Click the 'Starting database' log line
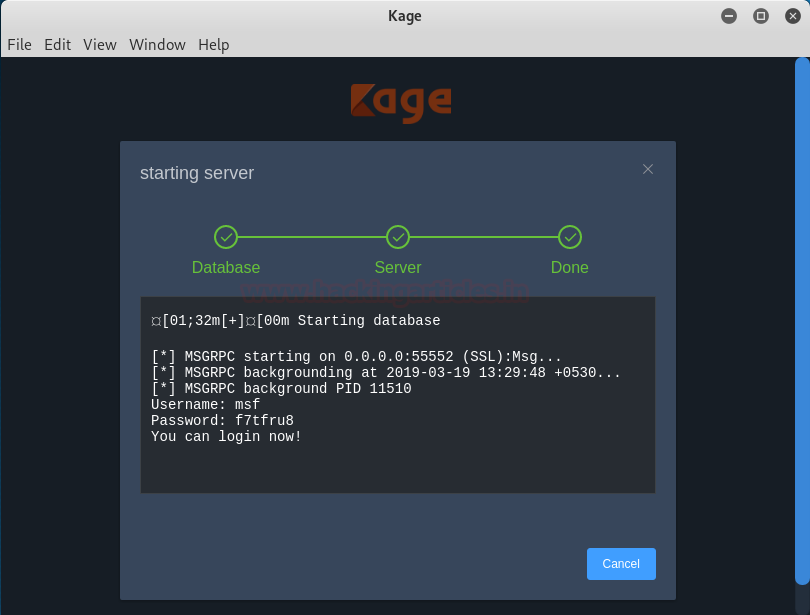This screenshot has height=615, width=810. click(x=295, y=321)
